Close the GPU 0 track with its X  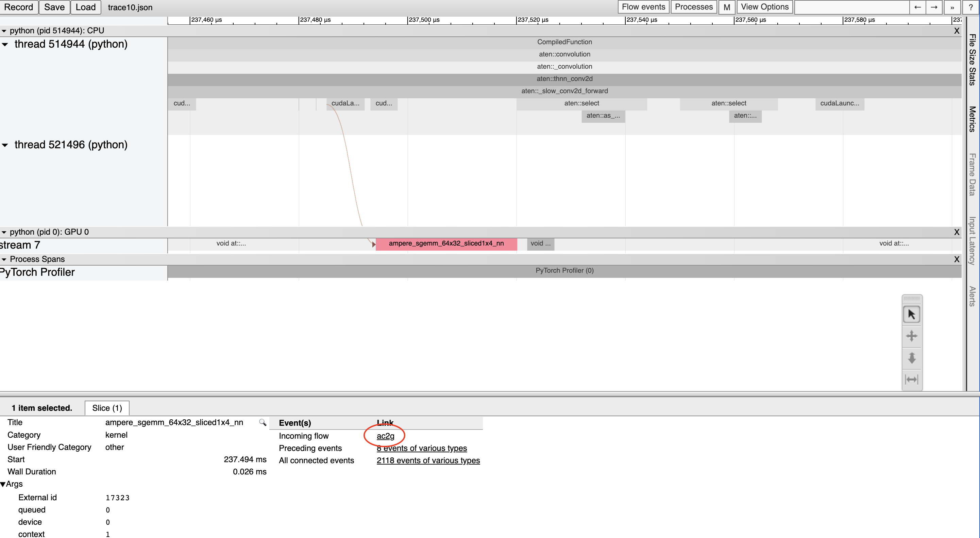click(957, 232)
